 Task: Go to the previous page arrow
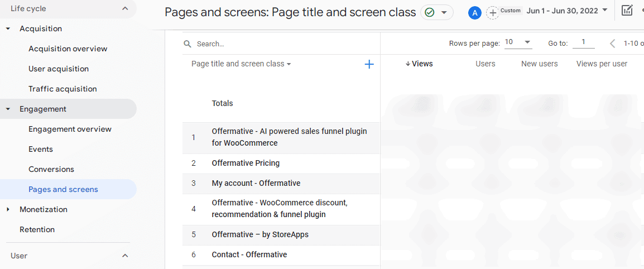(612, 43)
